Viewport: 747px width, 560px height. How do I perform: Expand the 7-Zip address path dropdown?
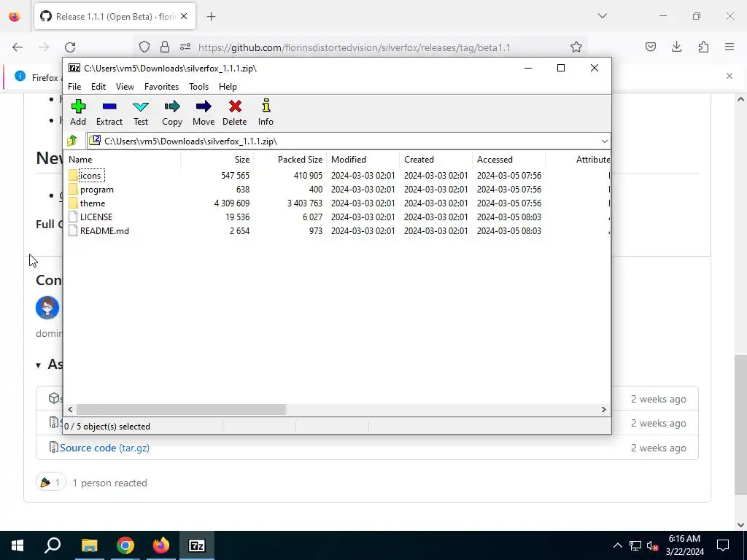(x=604, y=141)
